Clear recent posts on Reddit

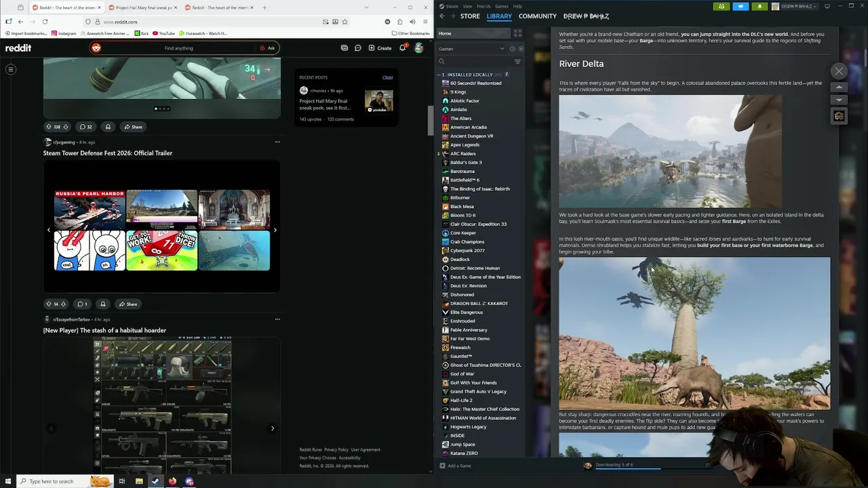pos(387,77)
